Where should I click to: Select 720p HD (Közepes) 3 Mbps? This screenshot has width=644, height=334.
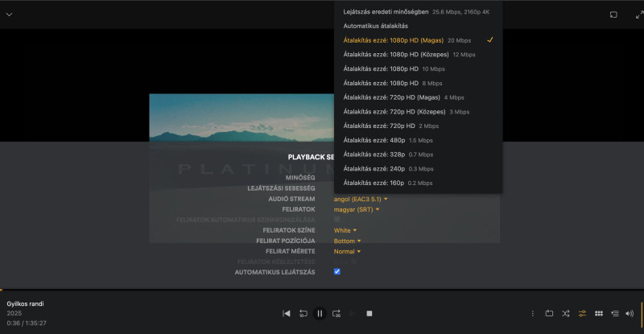click(x=418, y=112)
